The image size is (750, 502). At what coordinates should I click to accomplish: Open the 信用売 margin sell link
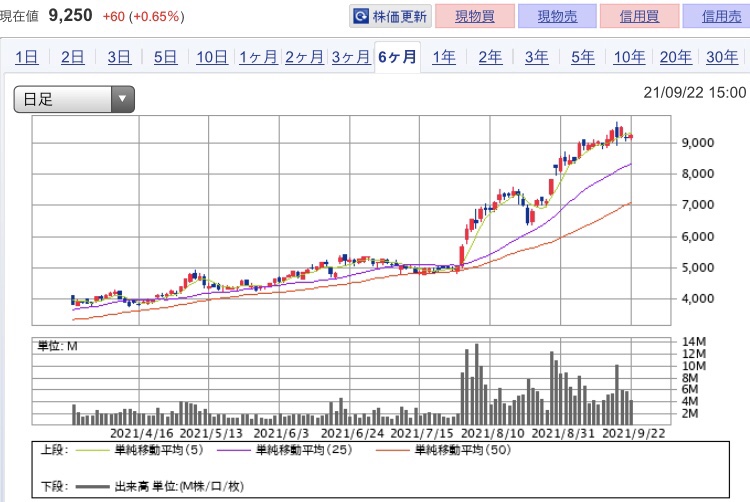[x=721, y=17]
